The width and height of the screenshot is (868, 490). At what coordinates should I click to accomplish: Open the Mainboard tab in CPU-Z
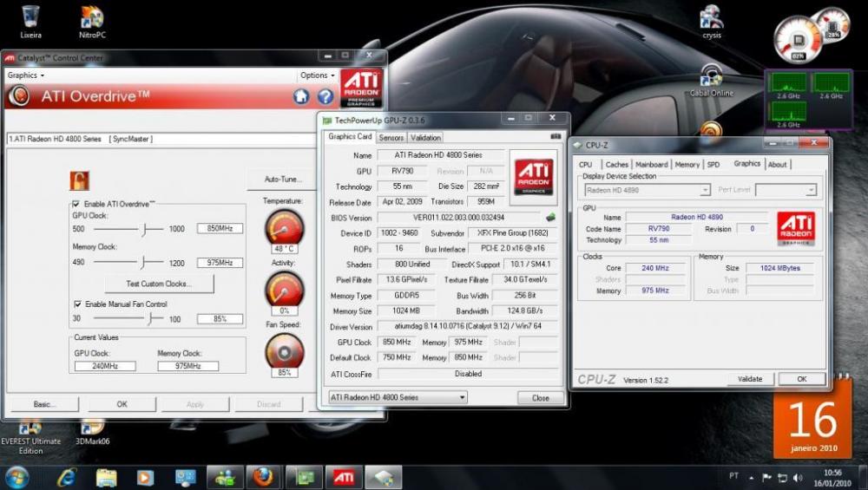651,164
